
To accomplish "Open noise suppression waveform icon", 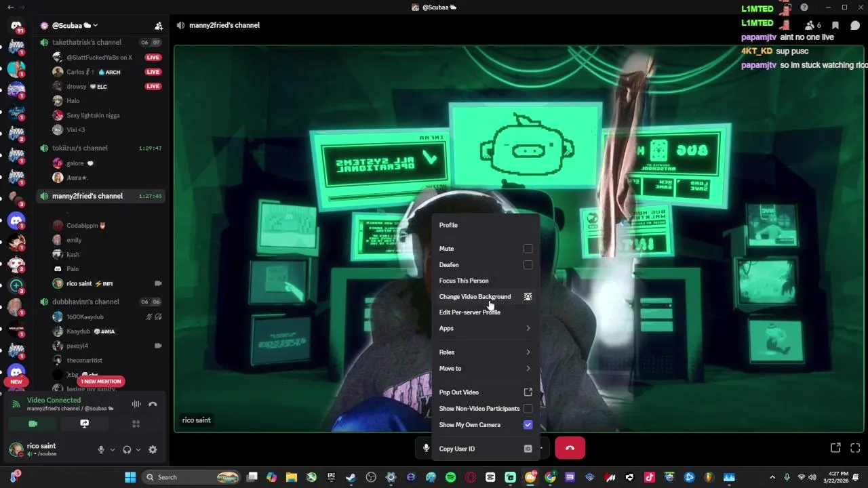I will click(136, 404).
